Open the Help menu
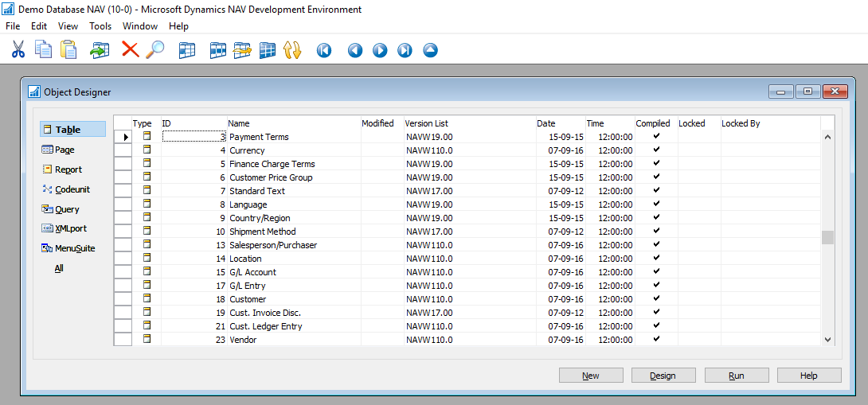Screen dimensions: 868x405 [x=179, y=26]
